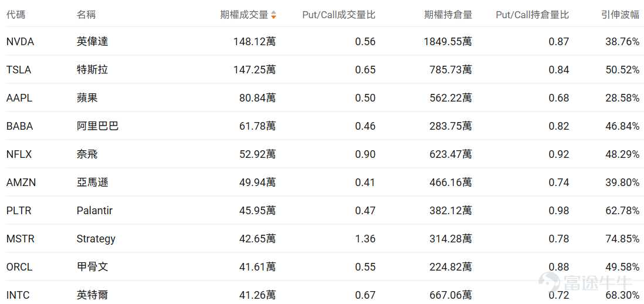Select the INTC ticker code
The image size is (644, 304).
(x=18, y=295)
